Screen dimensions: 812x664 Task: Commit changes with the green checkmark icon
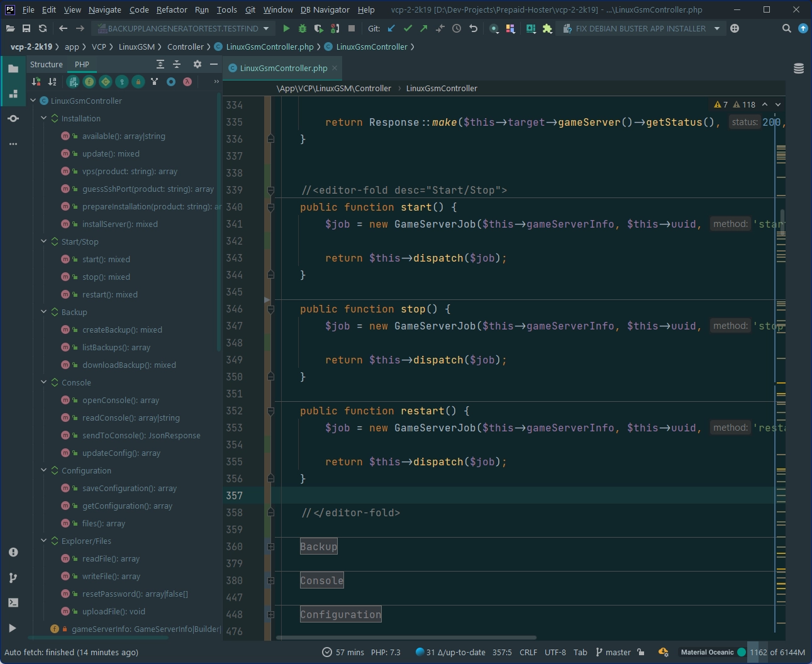pyautogui.click(x=408, y=28)
